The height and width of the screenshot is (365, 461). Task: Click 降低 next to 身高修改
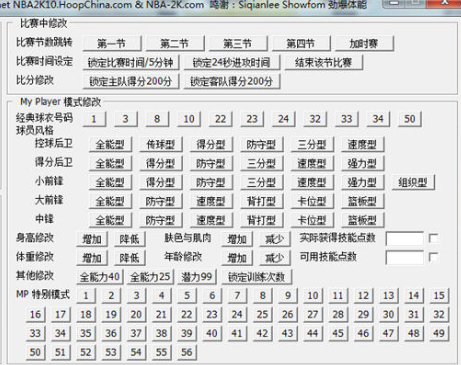[x=130, y=239]
